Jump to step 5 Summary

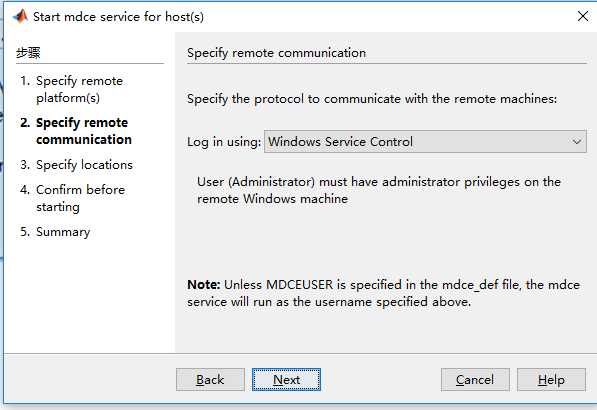[55, 232]
